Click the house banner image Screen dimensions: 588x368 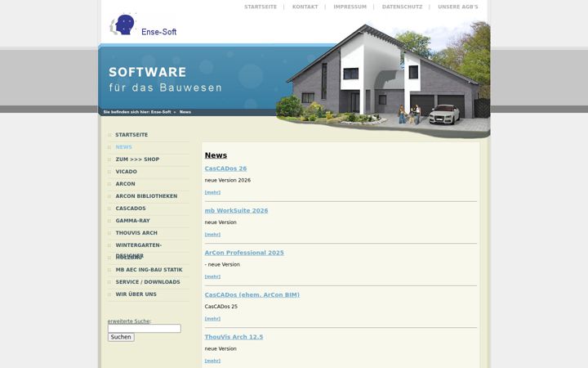[382, 77]
